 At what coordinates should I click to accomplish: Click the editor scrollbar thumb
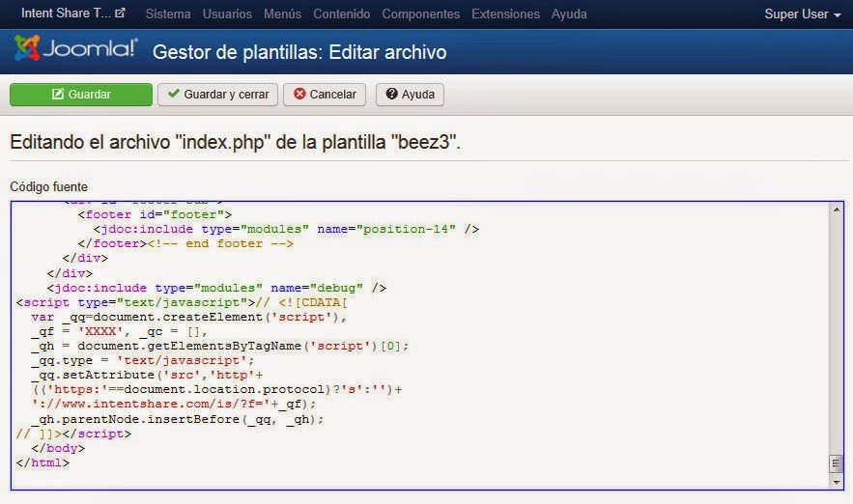click(837, 463)
